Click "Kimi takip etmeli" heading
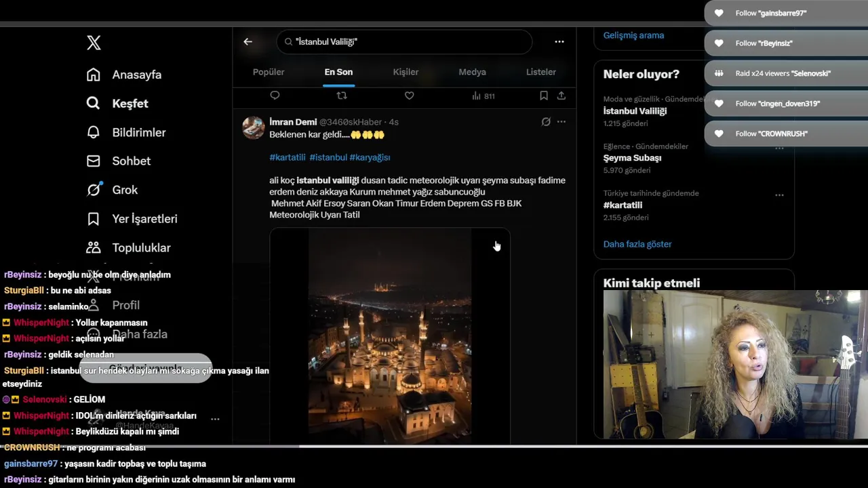 pyautogui.click(x=652, y=283)
